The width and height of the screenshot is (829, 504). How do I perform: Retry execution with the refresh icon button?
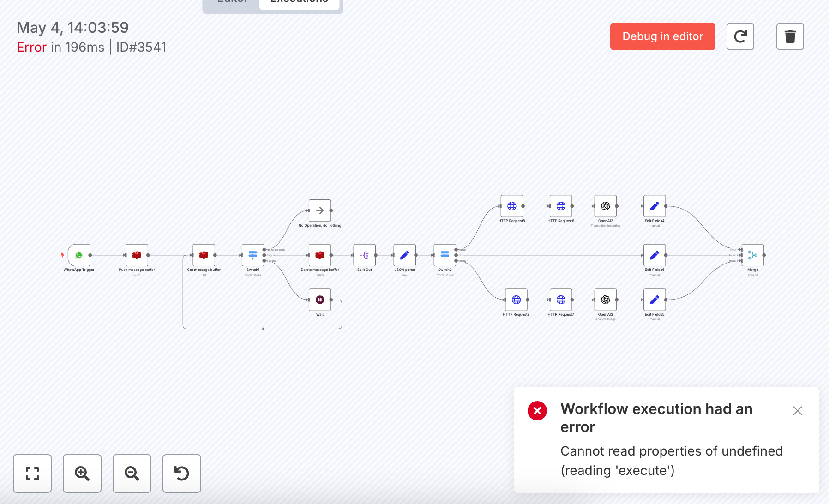[740, 36]
